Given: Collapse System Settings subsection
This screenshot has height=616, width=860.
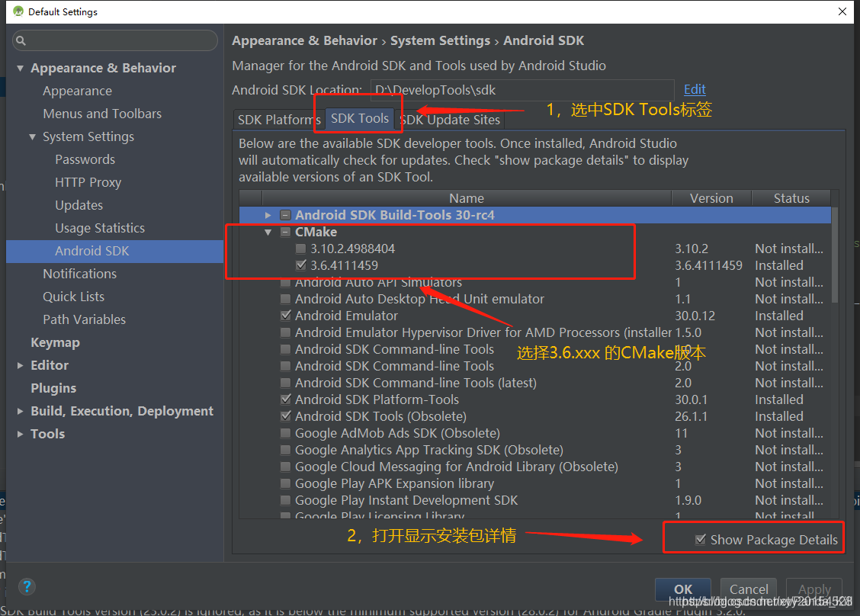Looking at the screenshot, I should pyautogui.click(x=32, y=137).
